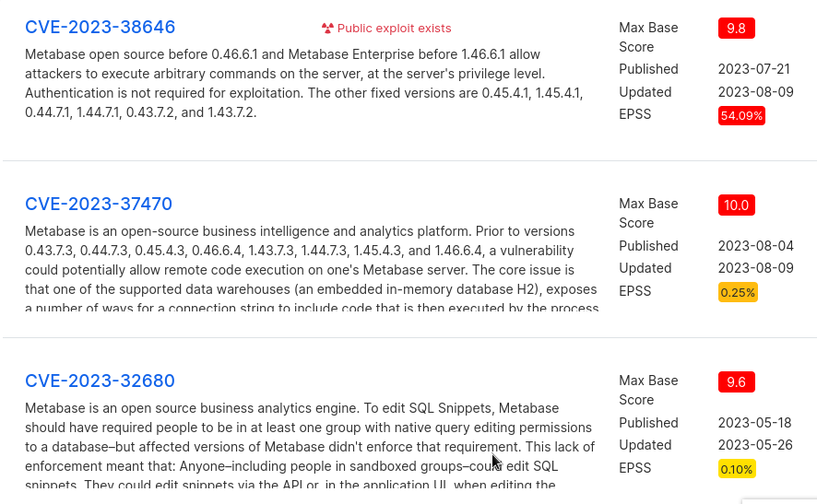
Task: Click the 9.8 max base score badge
Action: pyautogui.click(x=736, y=29)
